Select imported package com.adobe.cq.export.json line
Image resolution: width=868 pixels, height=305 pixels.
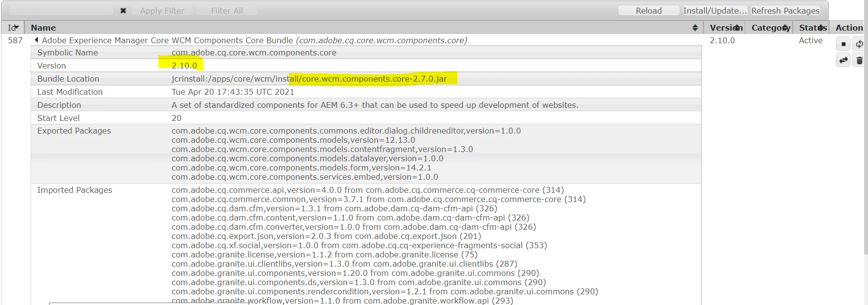coord(326,236)
